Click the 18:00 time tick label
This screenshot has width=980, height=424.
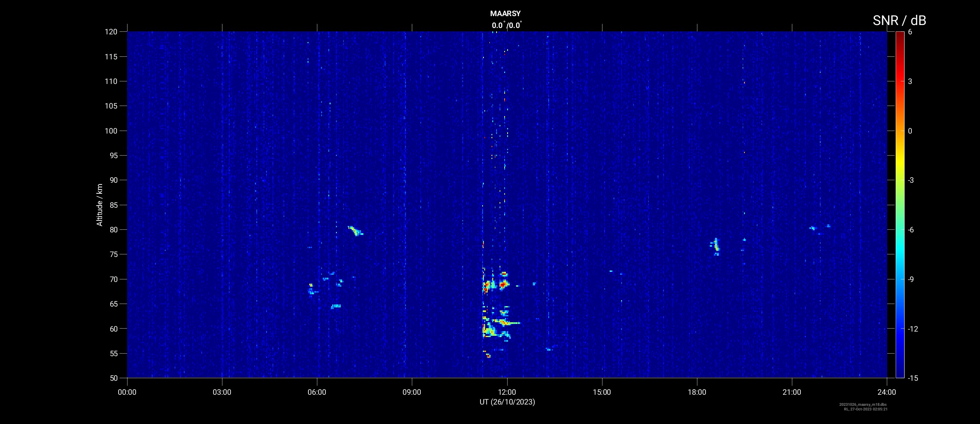[697, 392]
